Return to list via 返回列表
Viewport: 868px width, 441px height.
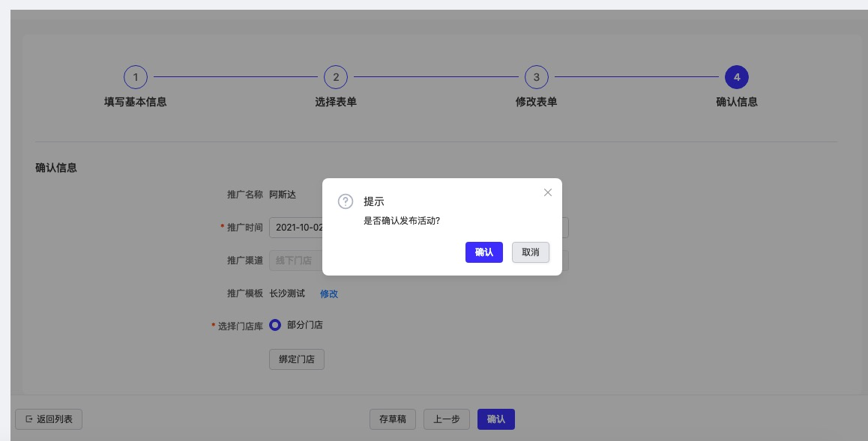pos(49,419)
